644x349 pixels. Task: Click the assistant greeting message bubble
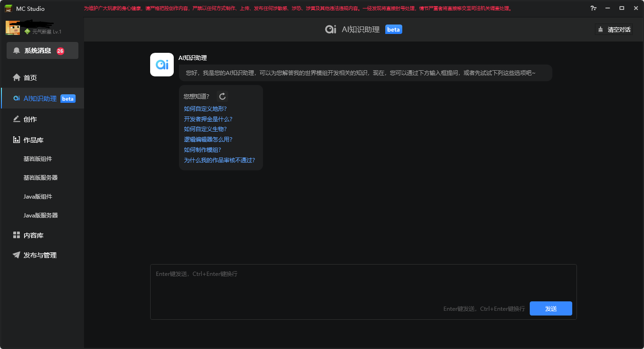(365, 73)
